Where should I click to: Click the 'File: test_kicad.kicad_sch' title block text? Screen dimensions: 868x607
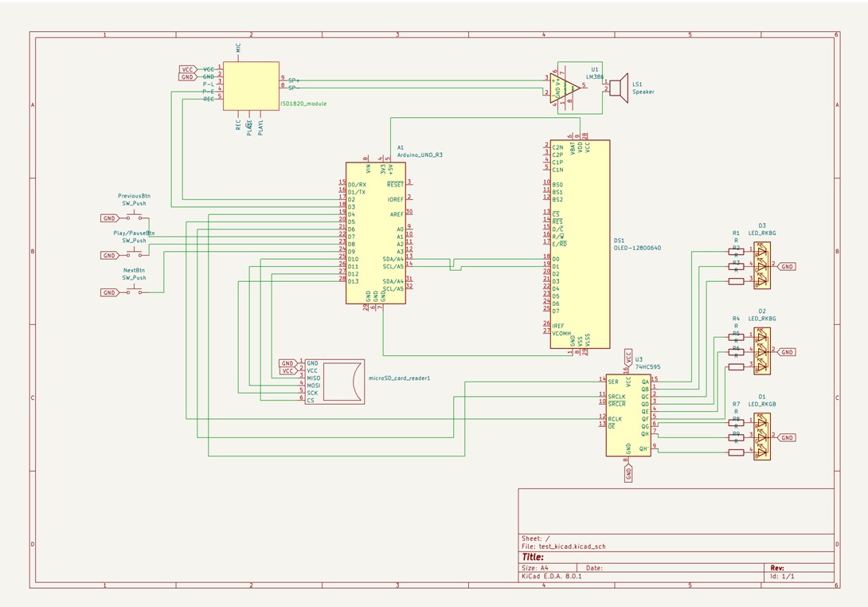click(x=564, y=546)
